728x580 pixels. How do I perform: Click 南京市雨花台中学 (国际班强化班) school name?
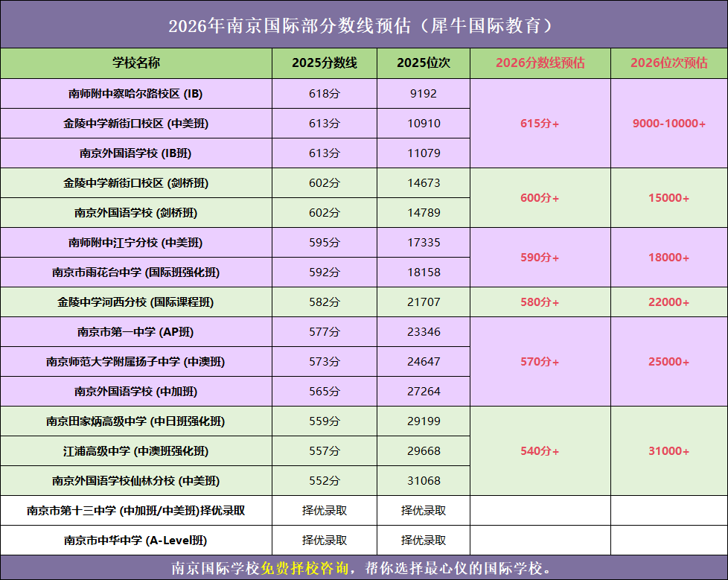tap(135, 272)
